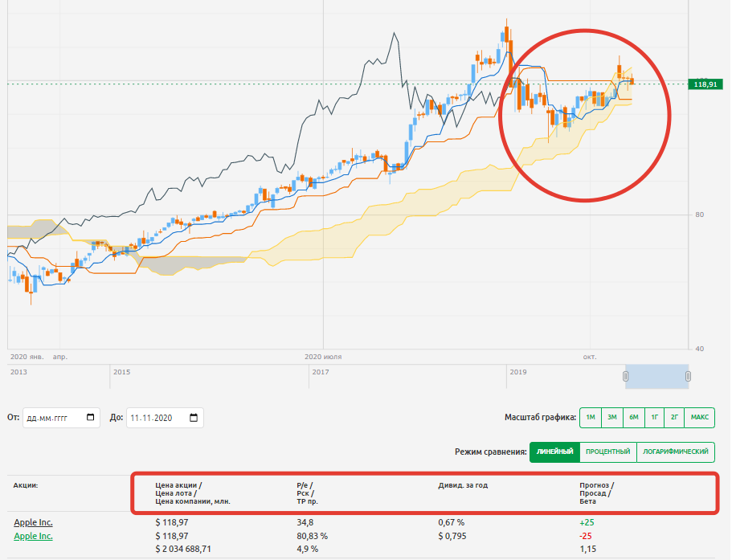Choose the 2Г chart scale
Image resolution: width=732 pixels, height=560 pixels.
tap(674, 417)
